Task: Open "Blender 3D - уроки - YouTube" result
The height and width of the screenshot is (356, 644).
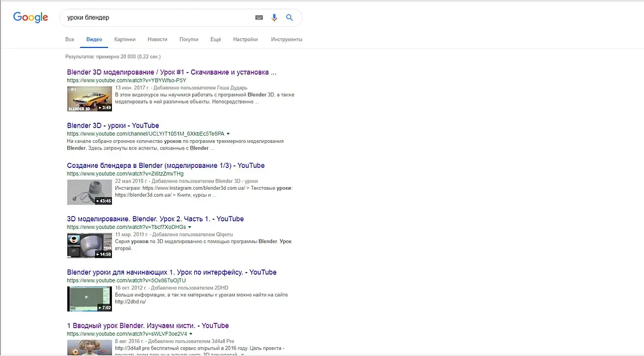Action: click(113, 125)
